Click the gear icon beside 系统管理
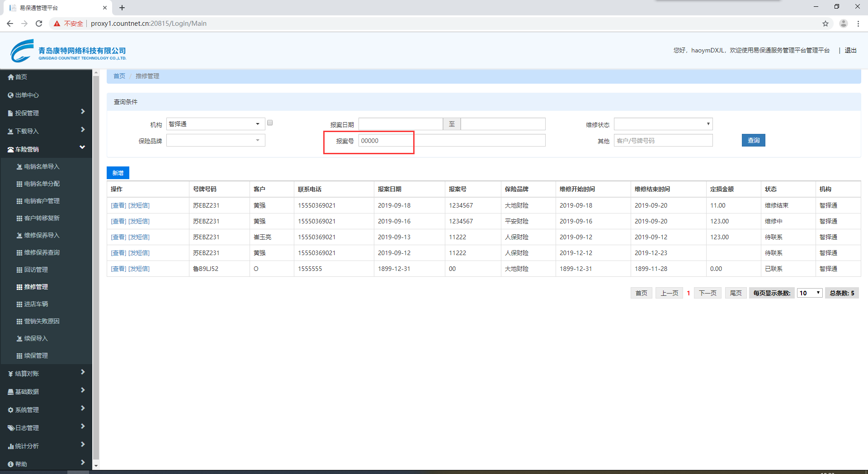Screen dimensions: 868x474 (11, 410)
